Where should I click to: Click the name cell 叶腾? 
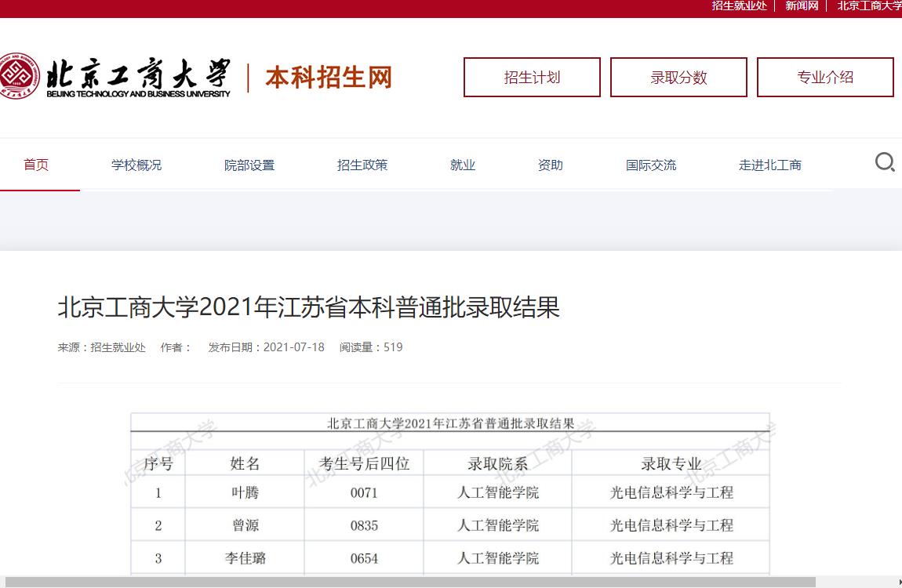point(245,492)
